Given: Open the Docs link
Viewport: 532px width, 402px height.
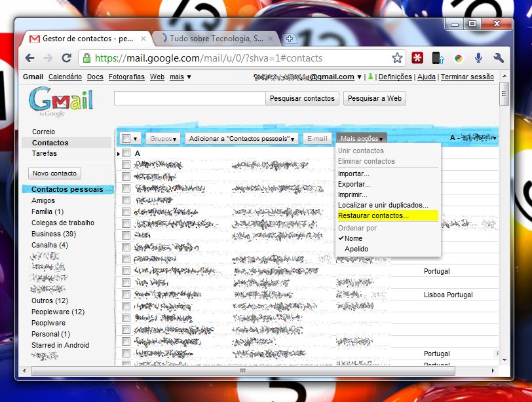Looking at the screenshot, I should (x=95, y=77).
